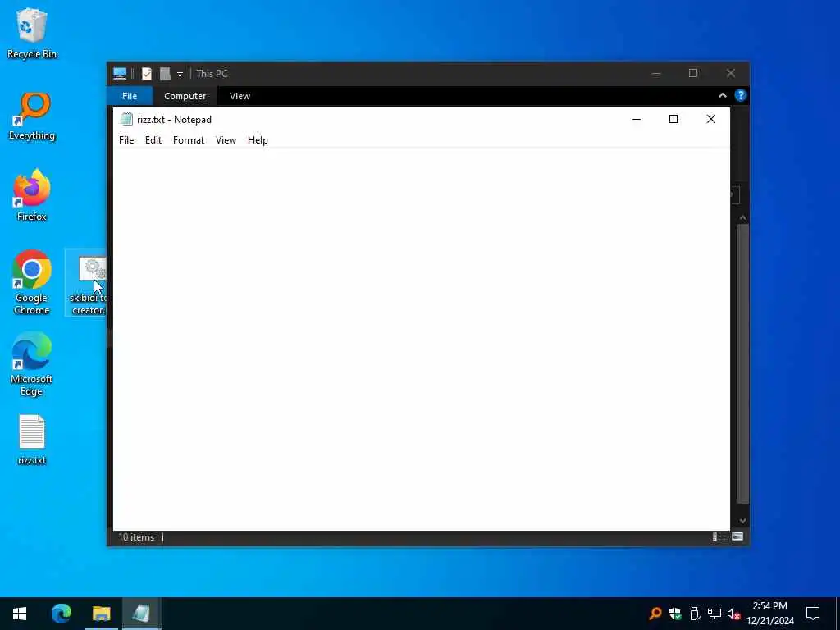
Task: Open Notepad's View menu
Action: (226, 140)
